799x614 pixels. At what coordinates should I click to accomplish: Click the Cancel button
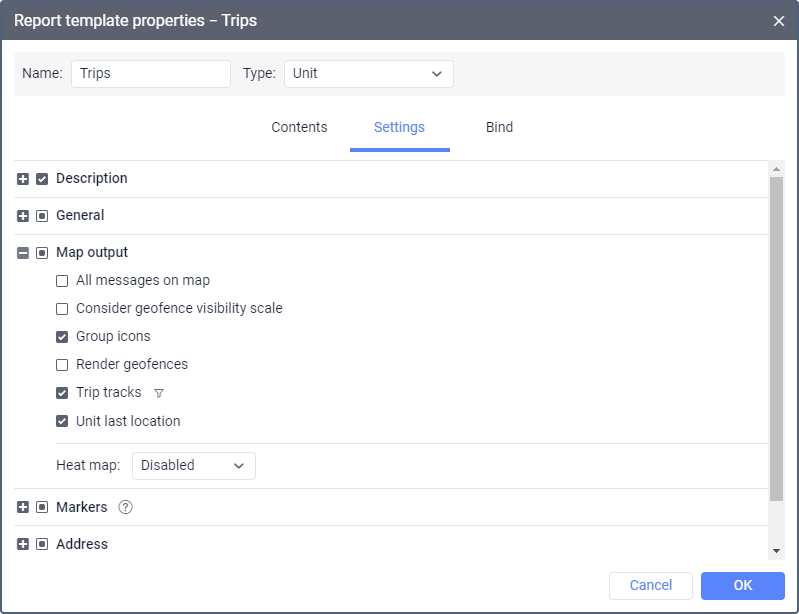650,585
